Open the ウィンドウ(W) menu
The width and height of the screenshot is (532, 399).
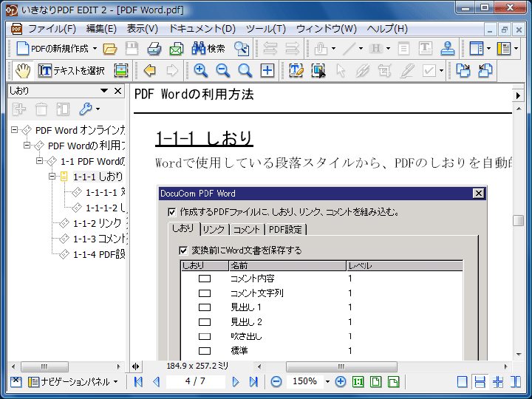point(327,29)
